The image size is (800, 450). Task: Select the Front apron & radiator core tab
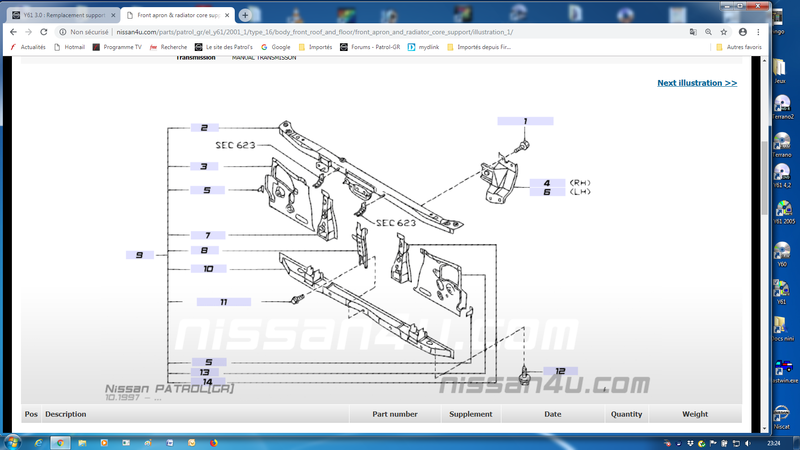point(178,15)
